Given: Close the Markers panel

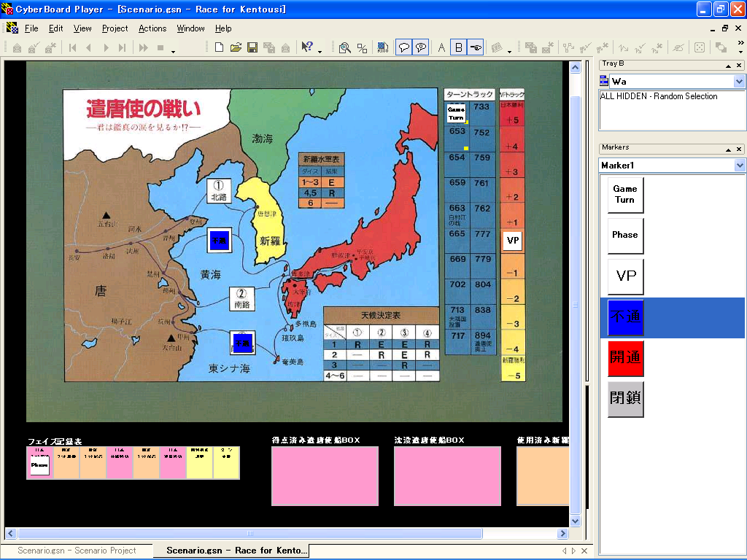Looking at the screenshot, I should [x=739, y=149].
